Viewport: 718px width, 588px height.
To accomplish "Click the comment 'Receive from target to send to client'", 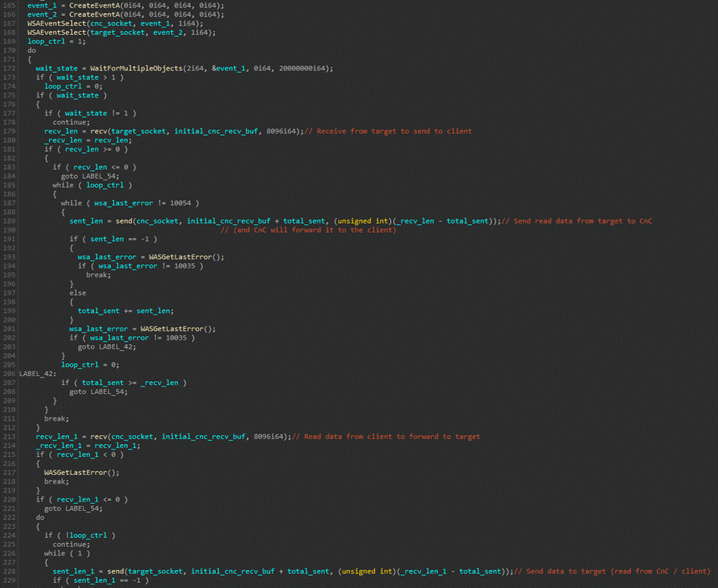I will tap(388, 131).
